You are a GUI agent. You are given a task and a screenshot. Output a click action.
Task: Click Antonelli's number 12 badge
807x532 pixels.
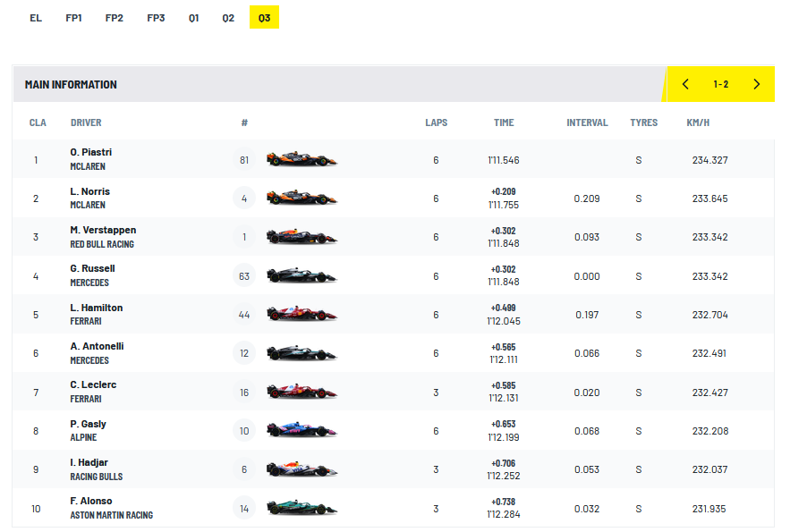pos(244,353)
